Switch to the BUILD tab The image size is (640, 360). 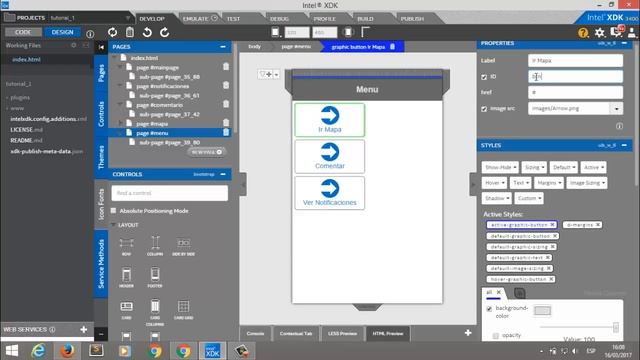[x=365, y=19]
